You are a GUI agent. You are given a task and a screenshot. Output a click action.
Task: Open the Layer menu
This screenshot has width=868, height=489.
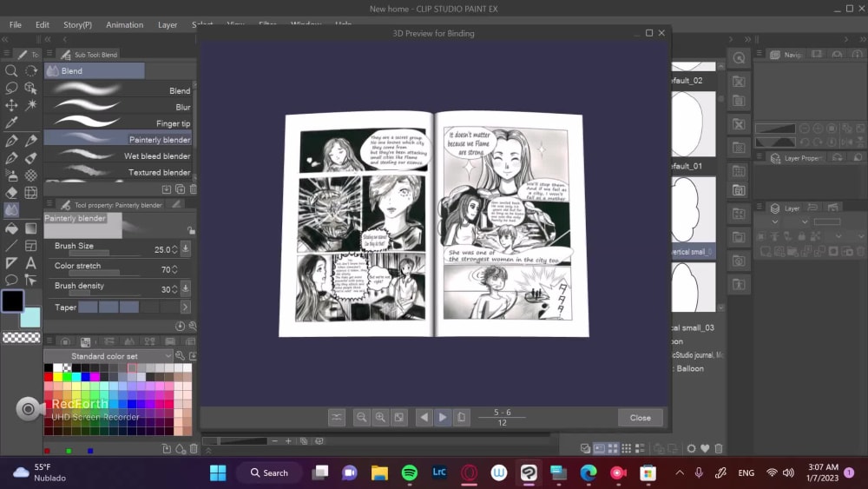tap(168, 25)
